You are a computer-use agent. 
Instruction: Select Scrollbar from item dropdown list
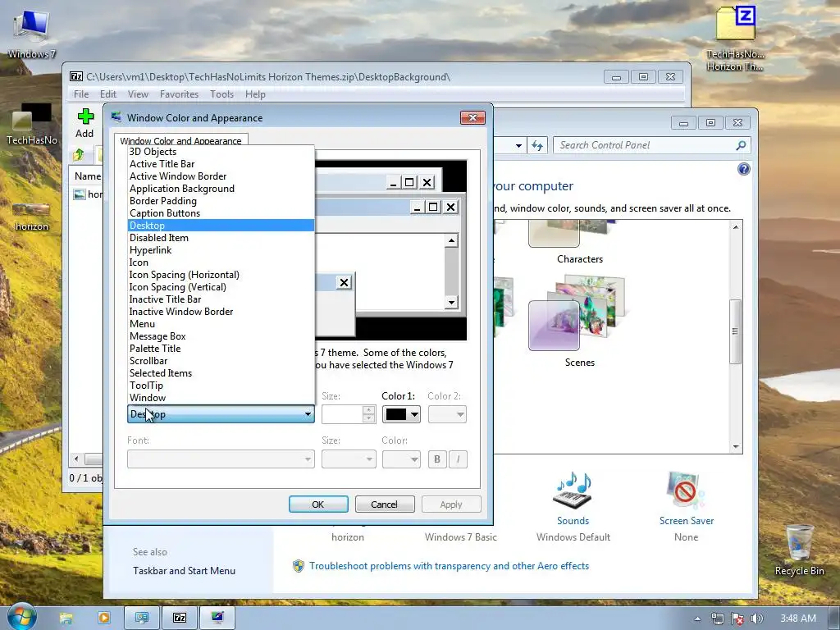(221, 361)
